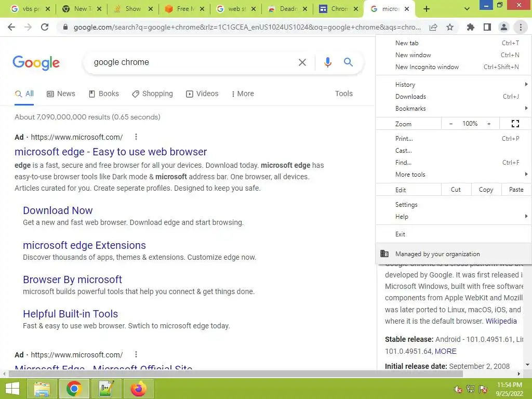Open options dots for first Microsoft ad
This screenshot has width=532, height=399.
(x=136, y=137)
